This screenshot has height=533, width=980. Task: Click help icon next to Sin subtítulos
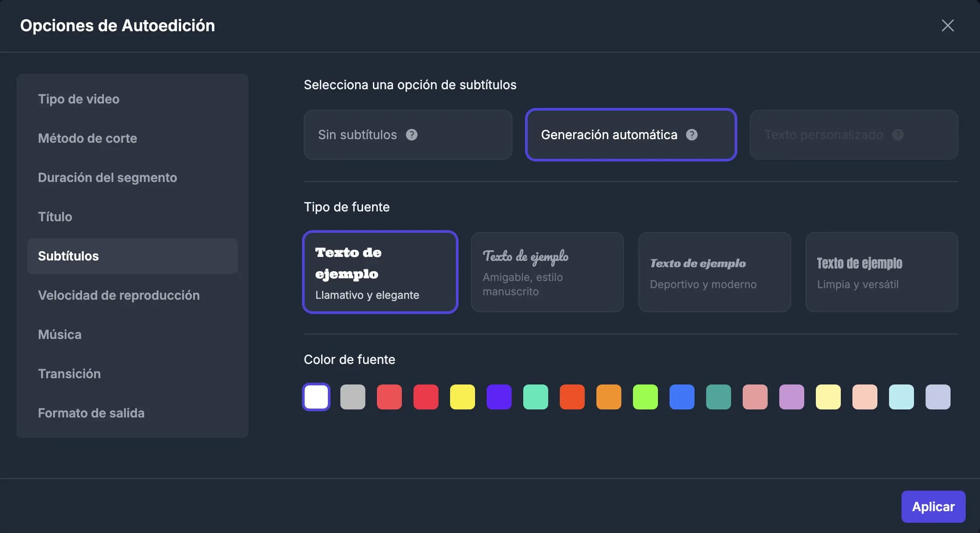(411, 135)
